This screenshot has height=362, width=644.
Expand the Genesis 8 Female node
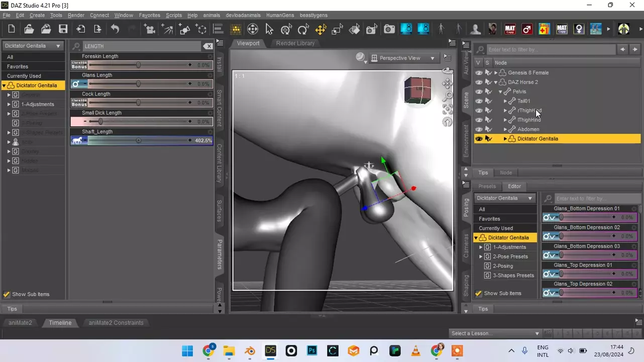click(496, 73)
